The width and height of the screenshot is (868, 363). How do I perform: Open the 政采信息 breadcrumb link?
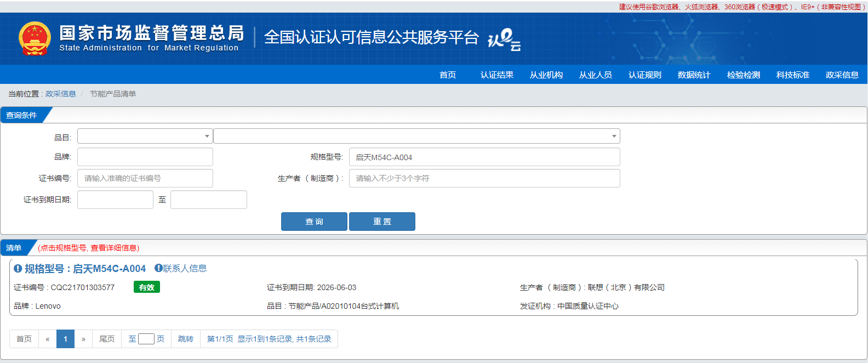[x=60, y=94]
